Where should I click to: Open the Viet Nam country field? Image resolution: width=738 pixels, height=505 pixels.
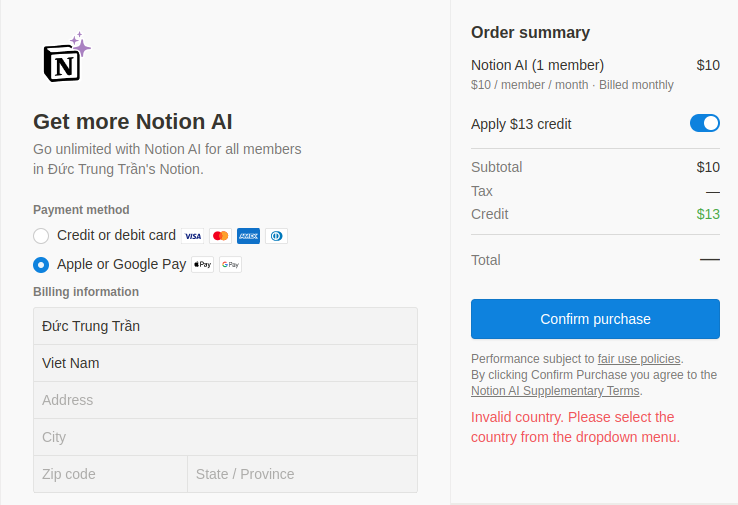pyautogui.click(x=225, y=363)
